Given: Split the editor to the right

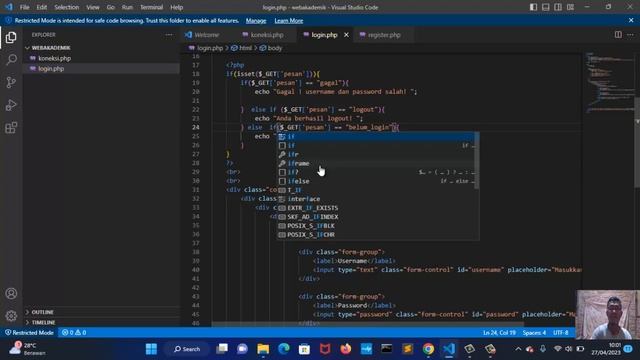Looking at the screenshot, I should [x=618, y=35].
